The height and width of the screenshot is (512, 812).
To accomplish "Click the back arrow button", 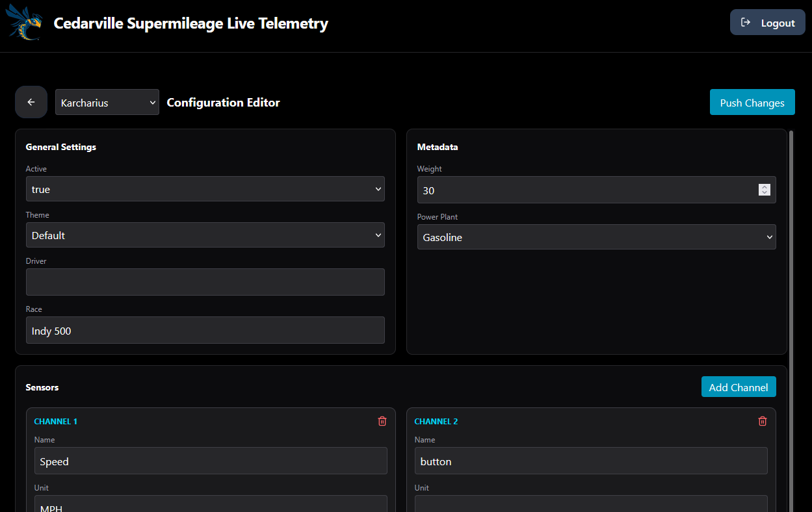I will 31,102.
